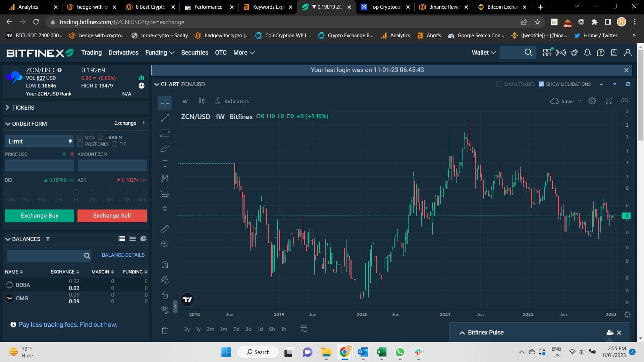Set order size slider to 50%
This screenshot has width=644, height=362.
click(42, 193)
